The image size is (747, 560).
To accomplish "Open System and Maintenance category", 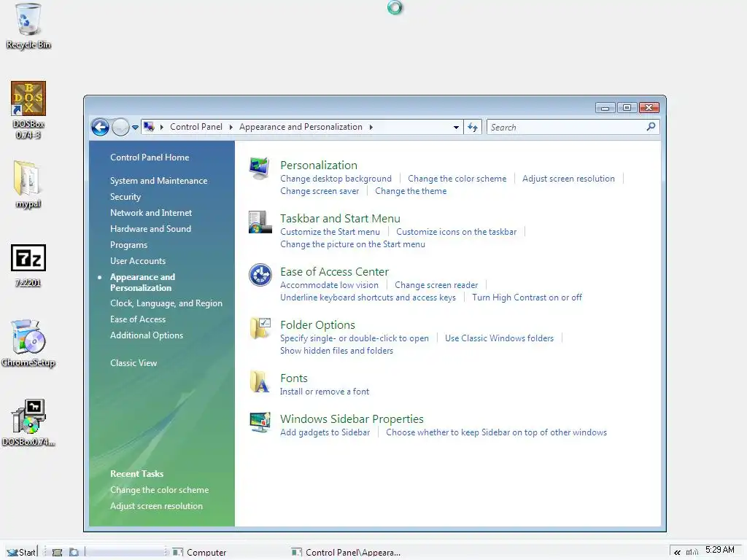I will coord(158,181).
